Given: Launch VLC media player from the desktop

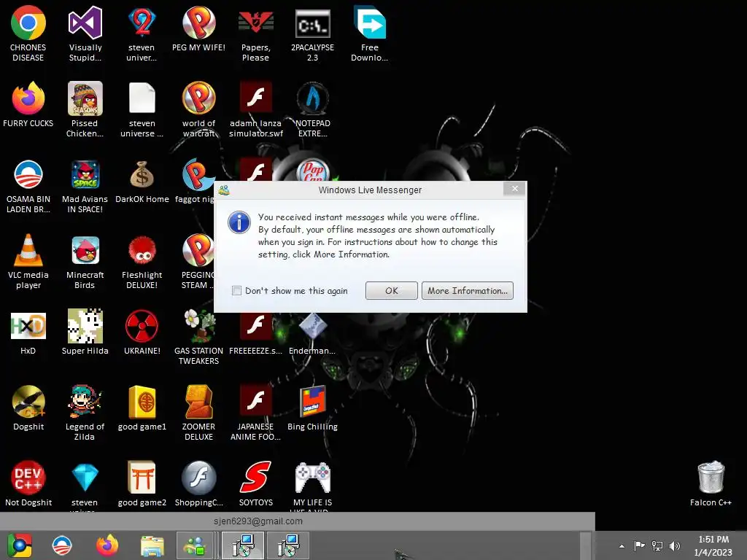Looking at the screenshot, I should (28, 262).
